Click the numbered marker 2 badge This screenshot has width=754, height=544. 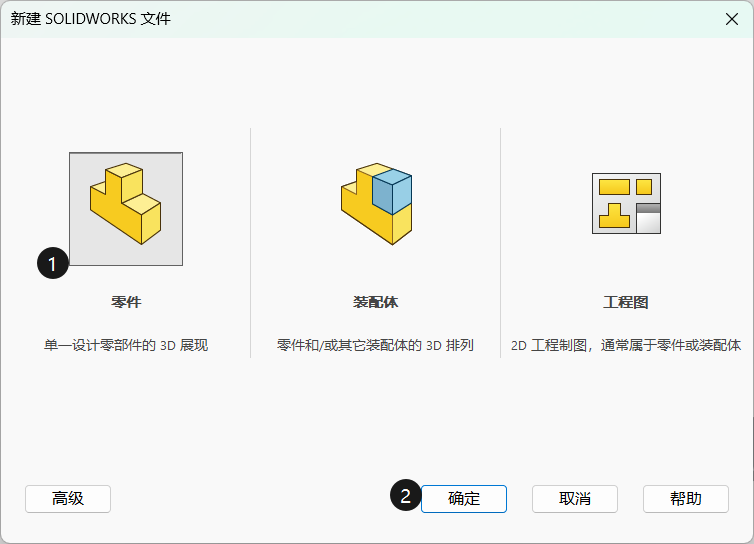tap(405, 496)
